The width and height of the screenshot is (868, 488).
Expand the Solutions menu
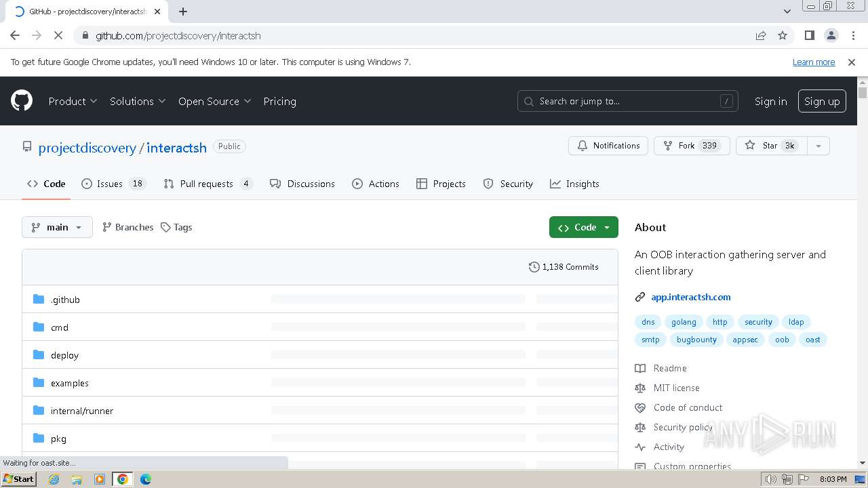(x=138, y=101)
